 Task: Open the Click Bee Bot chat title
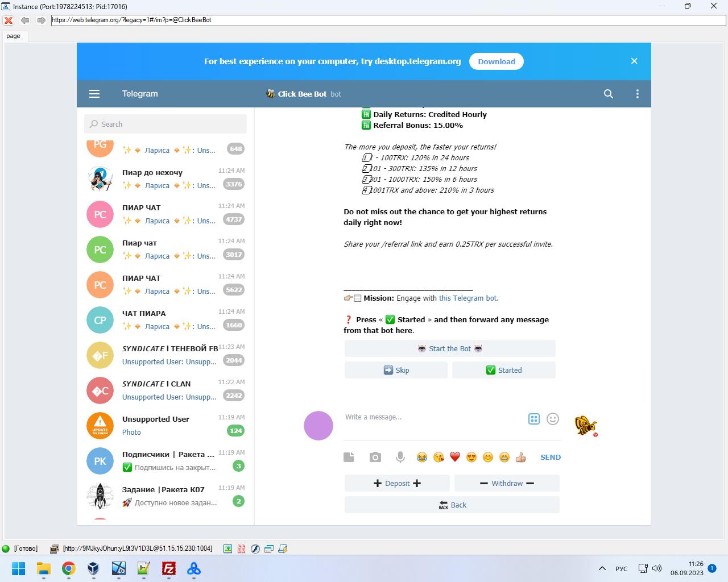304,94
